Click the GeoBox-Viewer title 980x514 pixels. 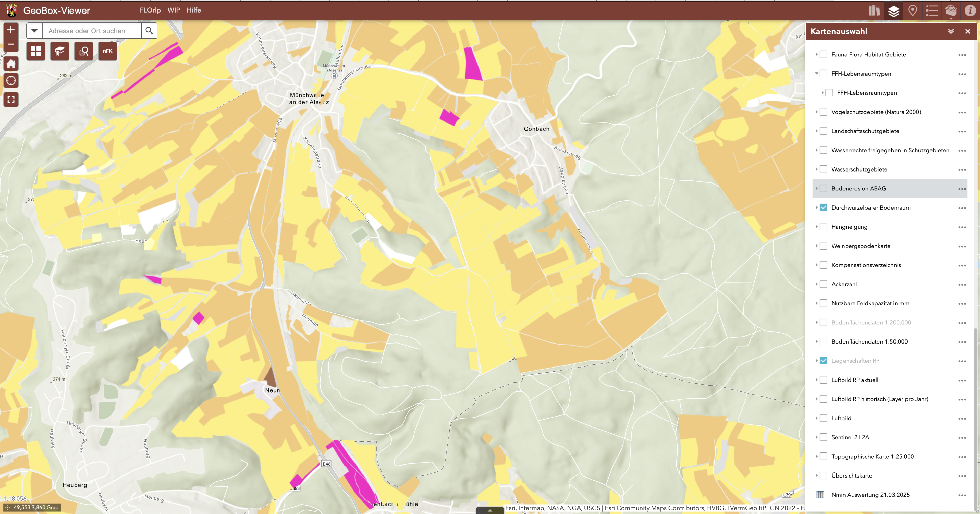tap(57, 10)
